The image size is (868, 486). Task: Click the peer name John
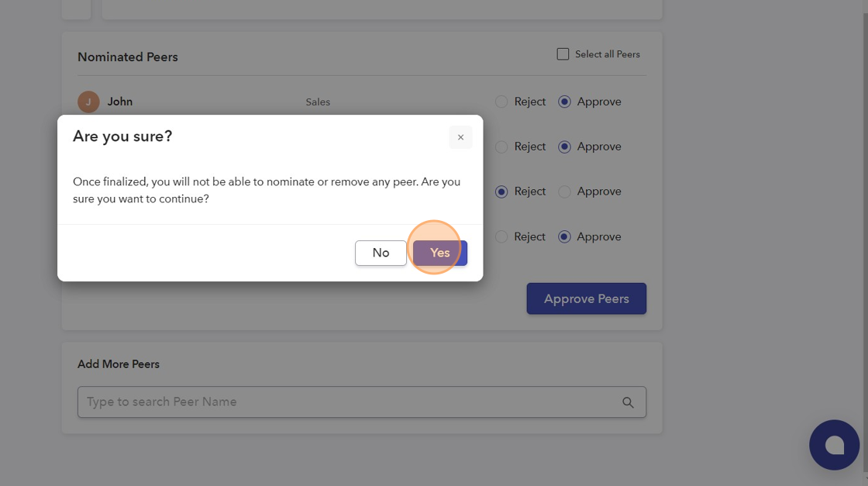point(120,102)
